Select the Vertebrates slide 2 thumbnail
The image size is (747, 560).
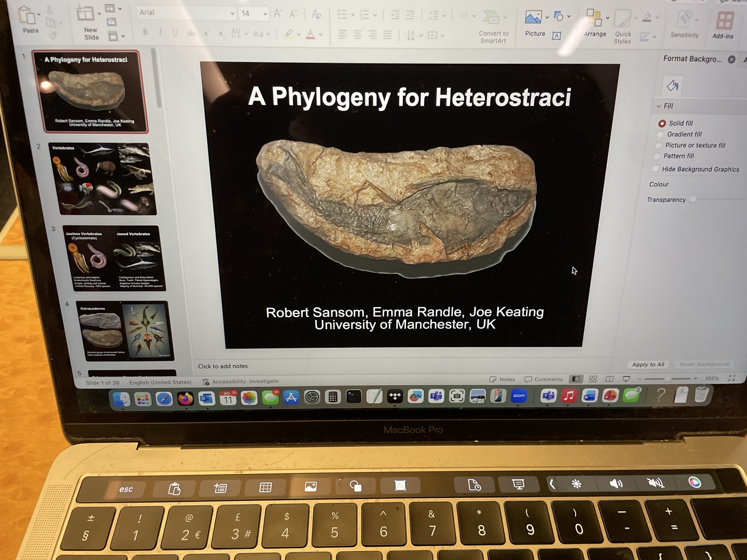pyautogui.click(x=103, y=178)
